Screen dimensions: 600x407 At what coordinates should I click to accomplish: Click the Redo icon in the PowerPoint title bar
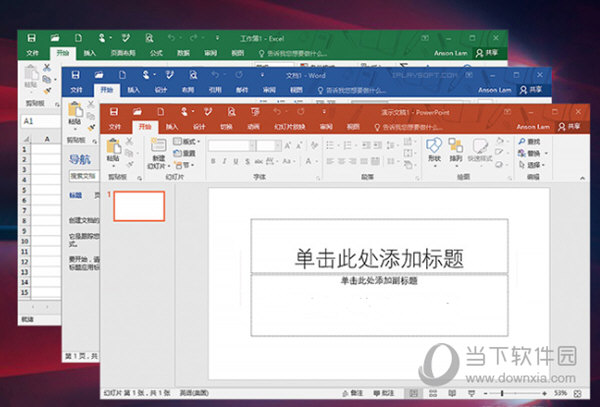(301, 112)
